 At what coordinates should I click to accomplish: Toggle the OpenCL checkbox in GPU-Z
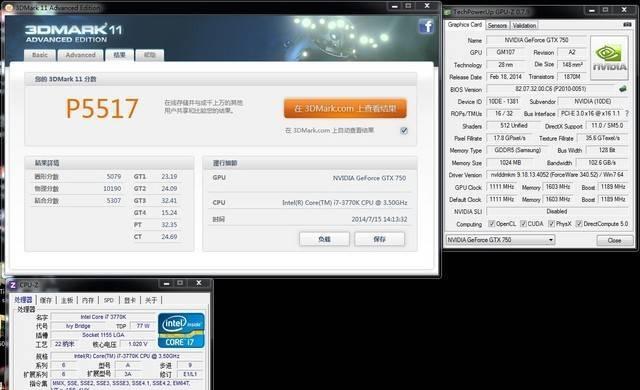491,224
